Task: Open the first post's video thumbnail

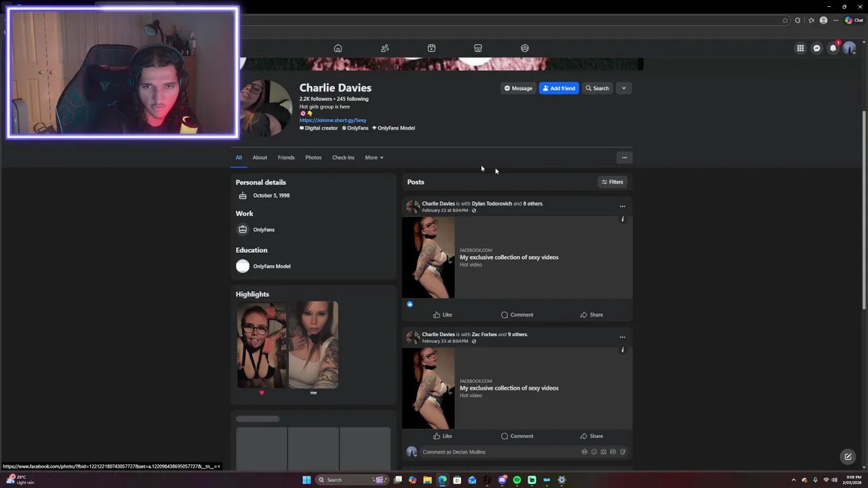Action: click(429, 258)
